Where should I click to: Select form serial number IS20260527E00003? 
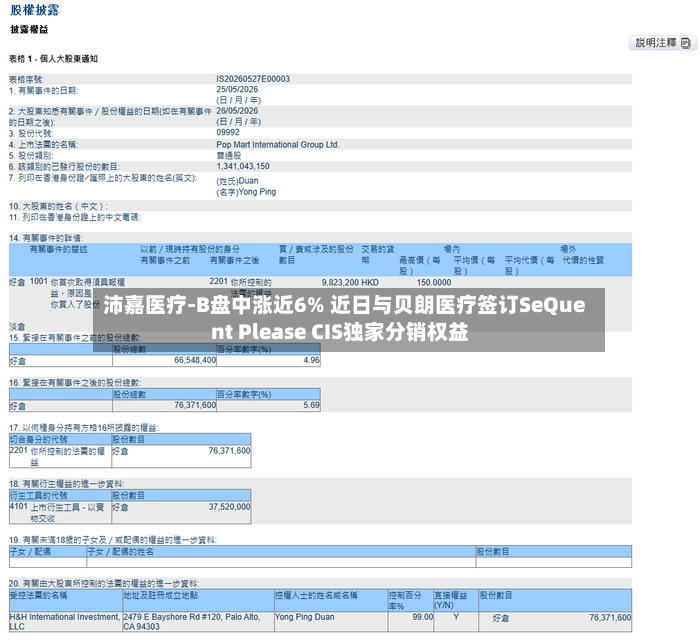coord(253,79)
